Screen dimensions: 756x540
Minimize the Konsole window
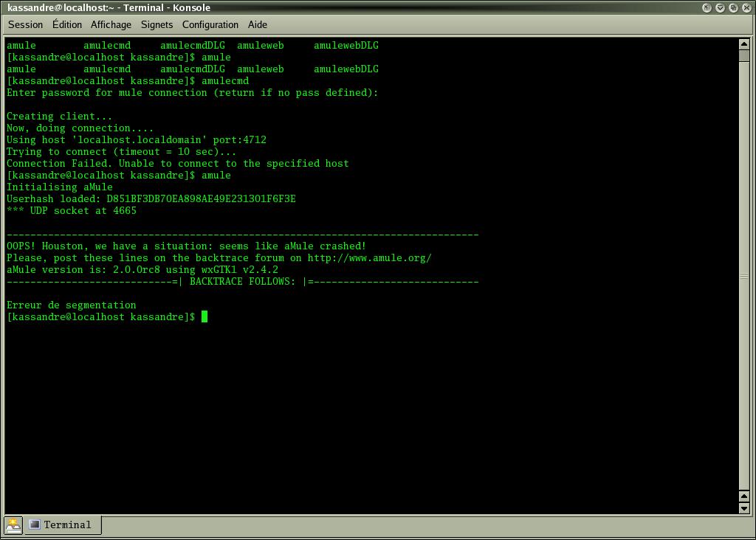pyautogui.click(x=721, y=7)
